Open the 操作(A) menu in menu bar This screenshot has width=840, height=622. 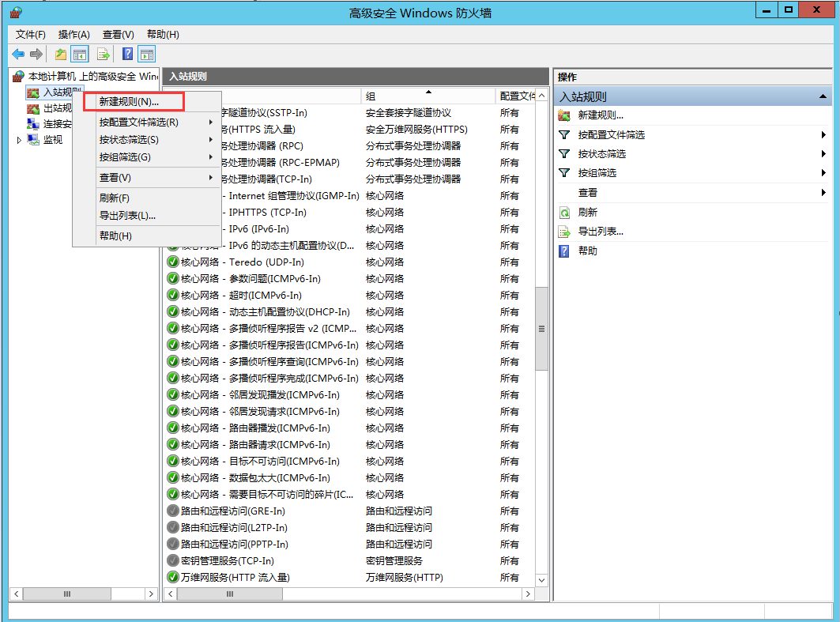pyautogui.click(x=74, y=35)
